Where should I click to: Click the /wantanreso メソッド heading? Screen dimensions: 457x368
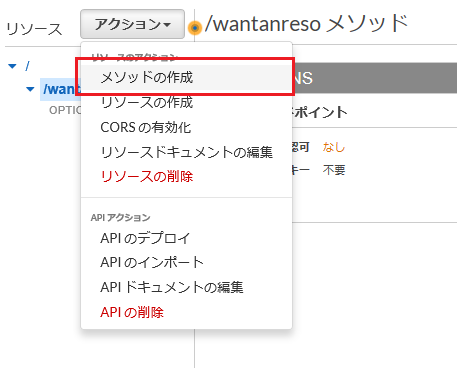(306, 23)
